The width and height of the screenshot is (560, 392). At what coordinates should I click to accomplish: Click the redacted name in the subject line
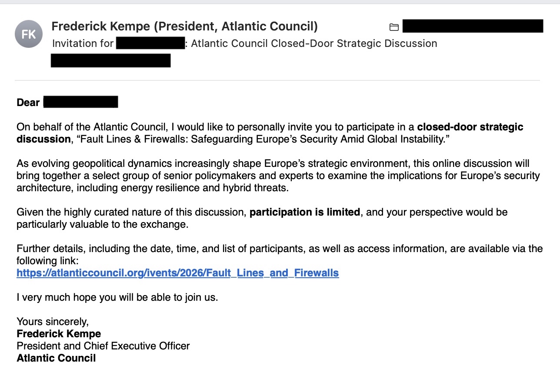[x=151, y=43]
